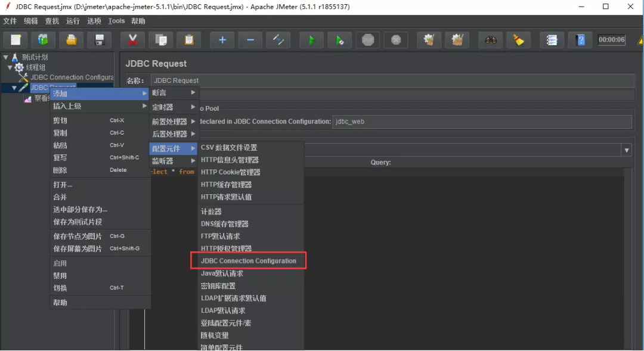Image resolution: width=644 pixels, height=351 pixels.
Task: Click the Collapse All minus icon
Action: [x=250, y=40]
